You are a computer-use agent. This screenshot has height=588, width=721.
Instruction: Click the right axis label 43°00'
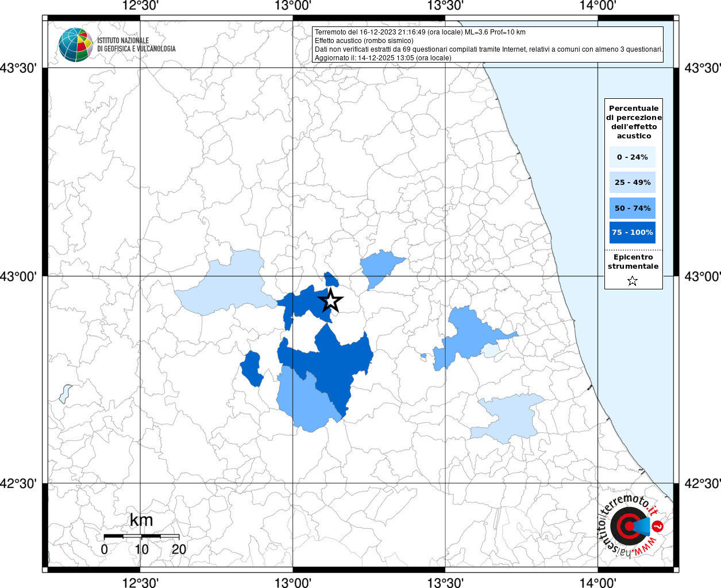[703, 276]
